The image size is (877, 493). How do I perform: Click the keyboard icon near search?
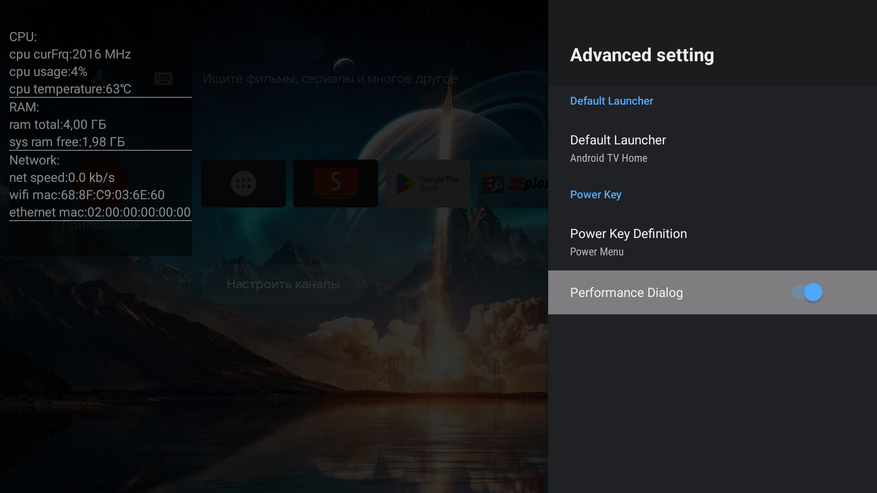(163, 78)
